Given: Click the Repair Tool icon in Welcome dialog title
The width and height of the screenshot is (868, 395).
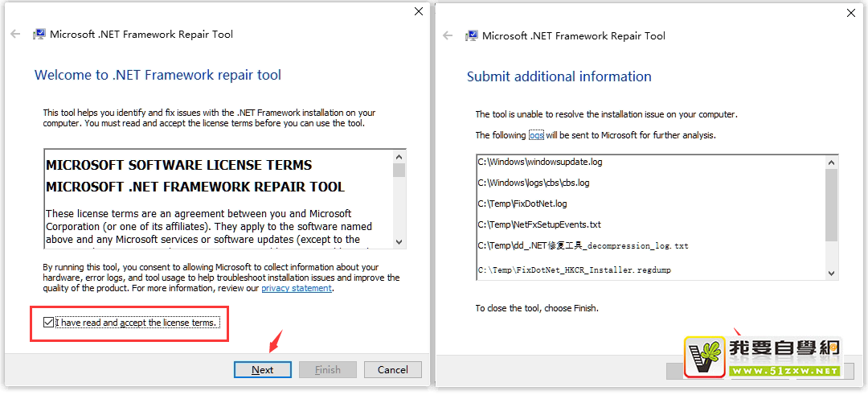Looking at the screenshot, I should pos(39,35).
